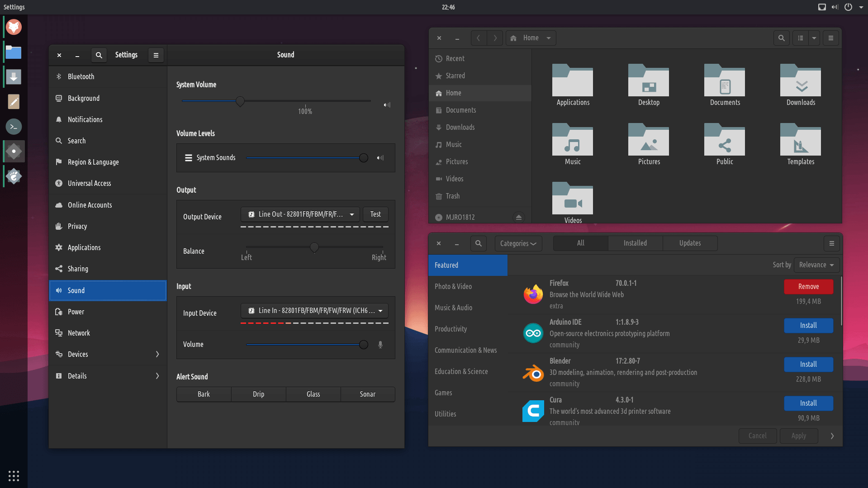Launch terminal from the dock
This screenshot has width=868, height=488.
(x=14, y=127)
